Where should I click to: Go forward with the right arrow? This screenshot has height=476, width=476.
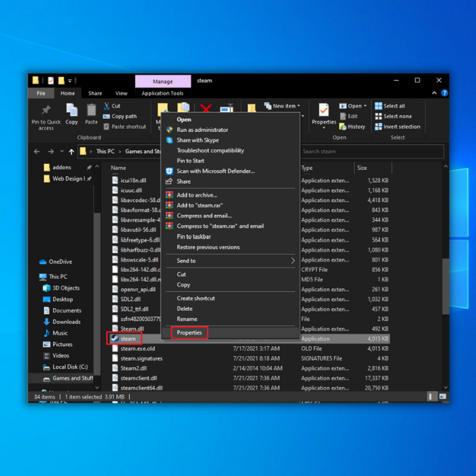[x=51, y=152]
